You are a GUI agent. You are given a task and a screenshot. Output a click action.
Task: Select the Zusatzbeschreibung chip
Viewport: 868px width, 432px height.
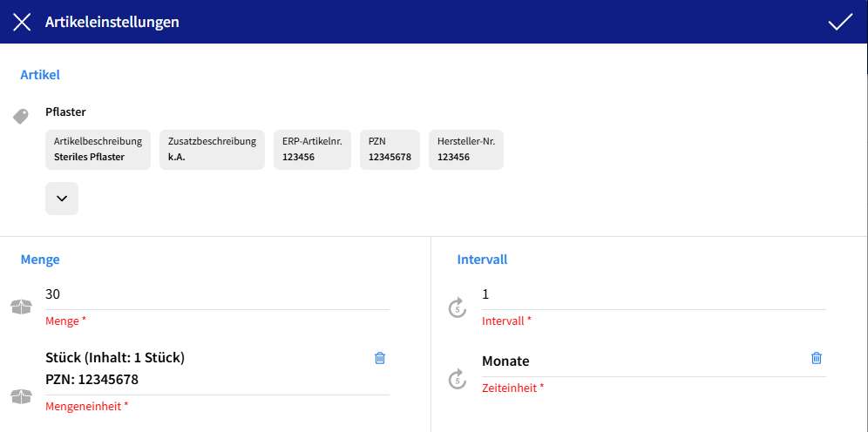[212, 150]
